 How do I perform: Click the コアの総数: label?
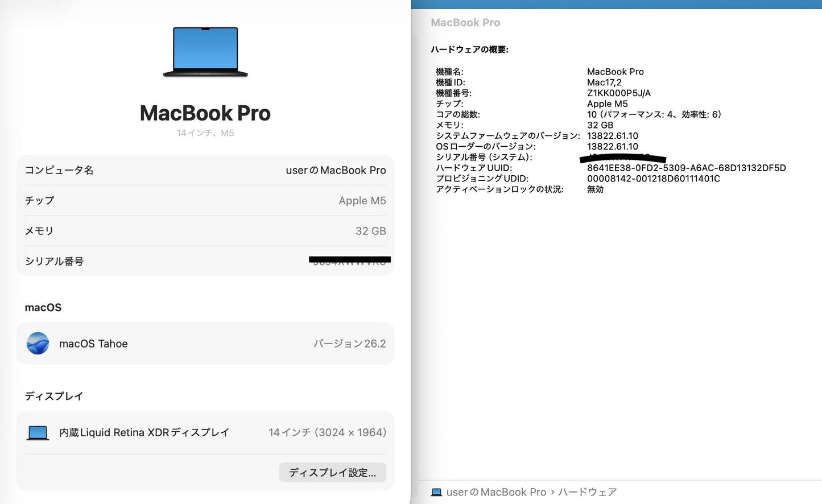click(x=458, y=114)
